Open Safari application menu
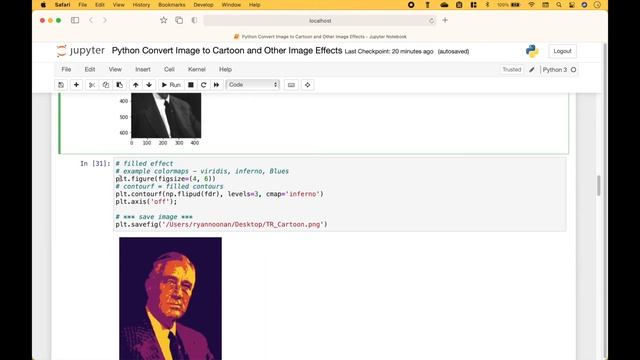 click(62, 5)
